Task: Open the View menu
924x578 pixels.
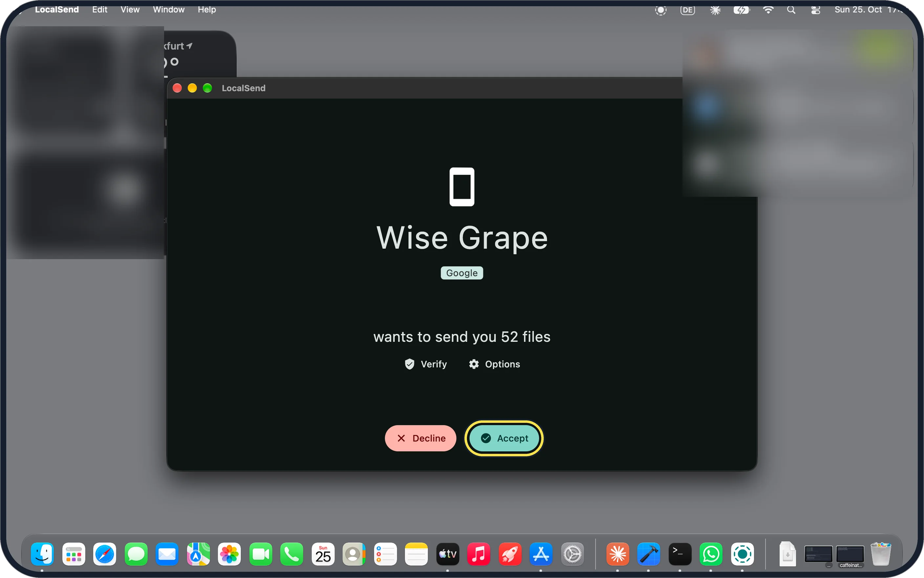Action: (130, 10)
